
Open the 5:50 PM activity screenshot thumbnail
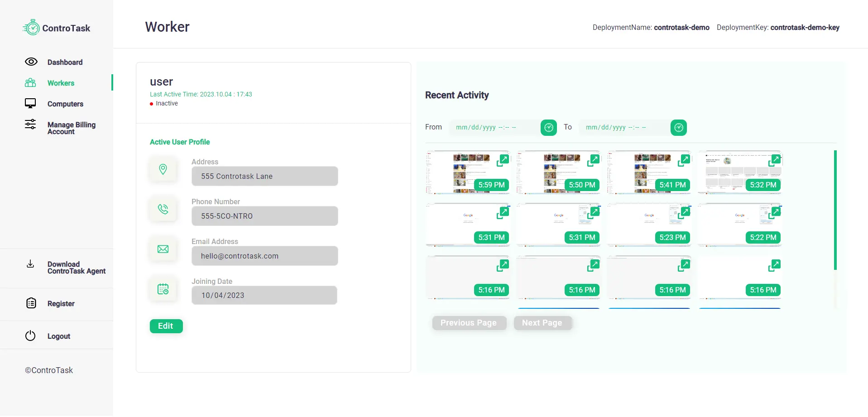click(x=558, y=172)
